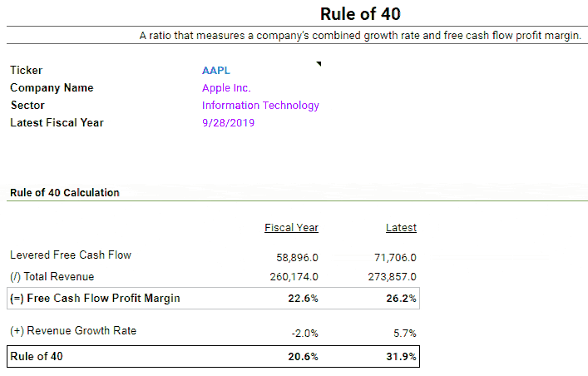Click the Rule of 40 Calculation heading
This screenshot has width=588, height=376.
tap(65, 192)
